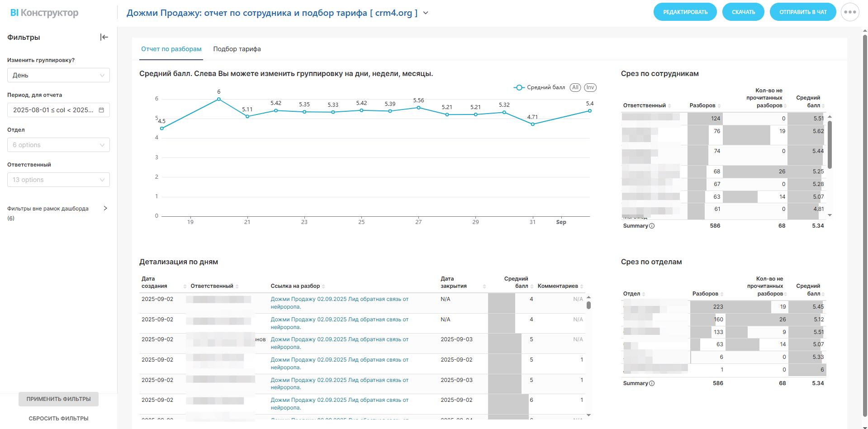The image size is (868, 429).
Task: Sort detail table by Комментариев column
Action: tap(582, 286)
